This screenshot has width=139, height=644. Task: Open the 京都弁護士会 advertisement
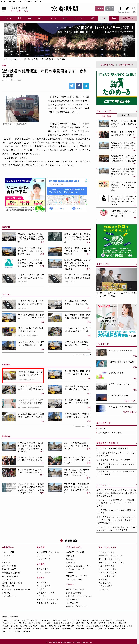[x=117, y=241]
